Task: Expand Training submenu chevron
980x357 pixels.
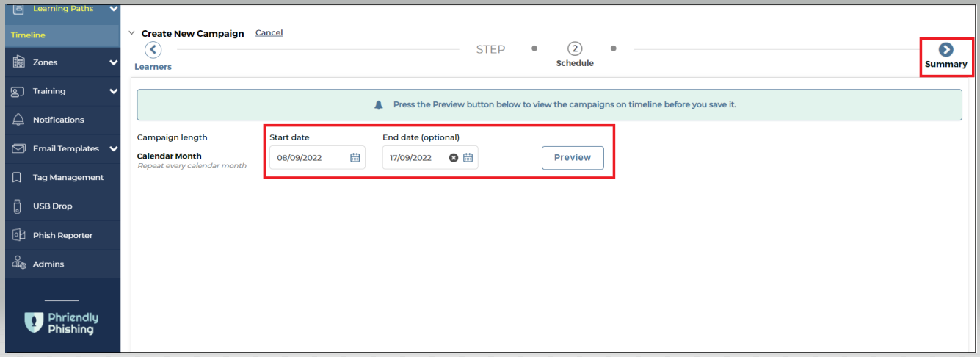Action: pyautogui.click(x=113, y=91)
